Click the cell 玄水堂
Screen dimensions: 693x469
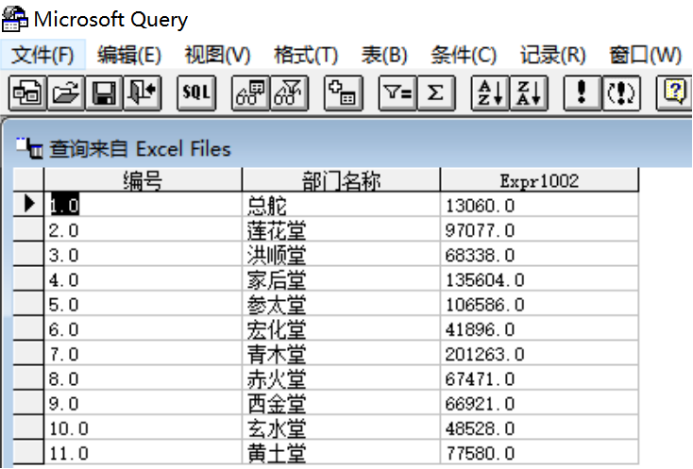(x=341, y=427)
